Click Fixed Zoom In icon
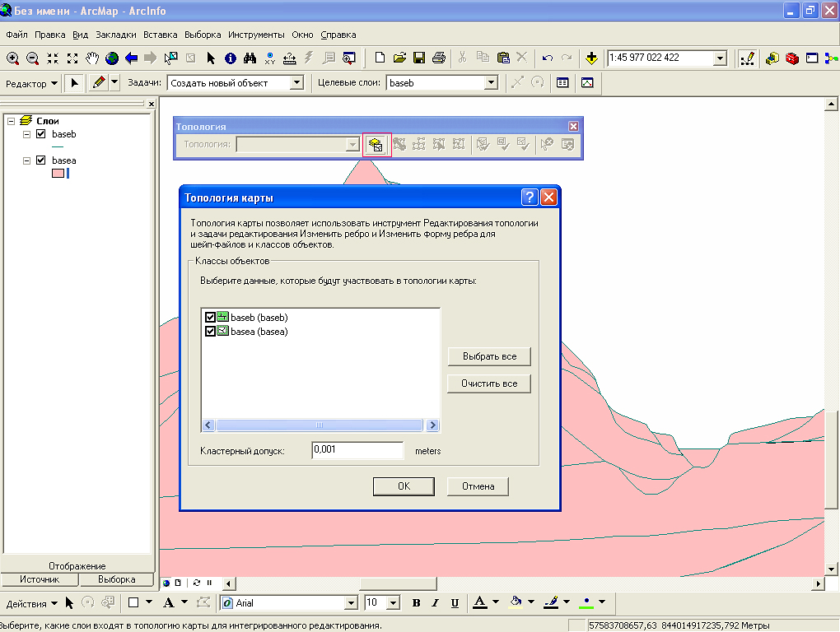 pyautogui.click(x=53, y=58)
